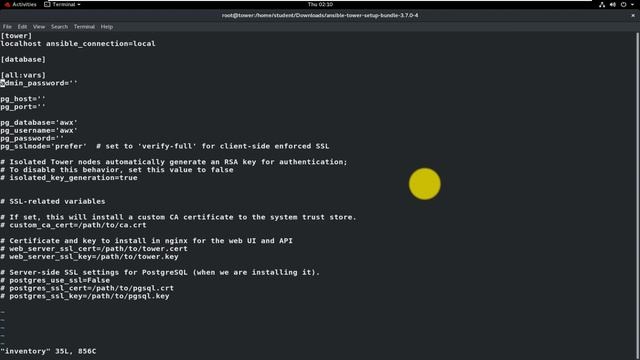Click the isolated_key_generation=true comment line

pyautogui.click(x=69, y=178)
